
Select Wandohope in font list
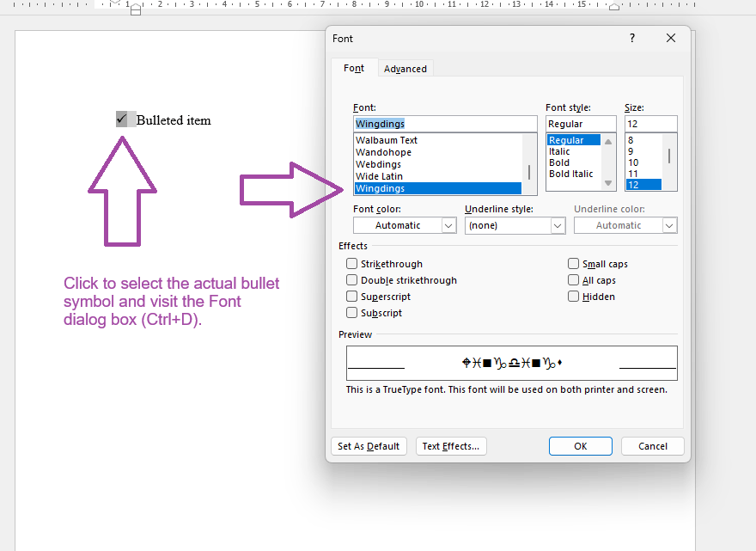[438, 152]
